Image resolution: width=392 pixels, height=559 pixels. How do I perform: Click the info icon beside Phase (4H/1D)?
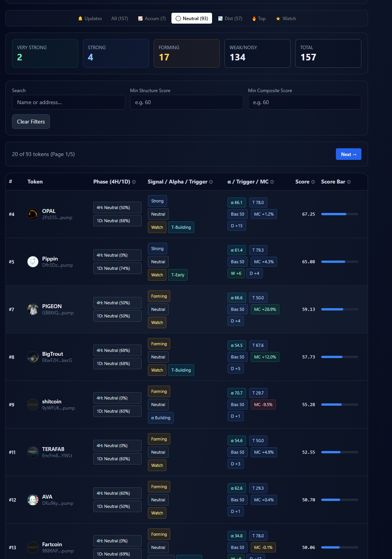click(134, 182)
